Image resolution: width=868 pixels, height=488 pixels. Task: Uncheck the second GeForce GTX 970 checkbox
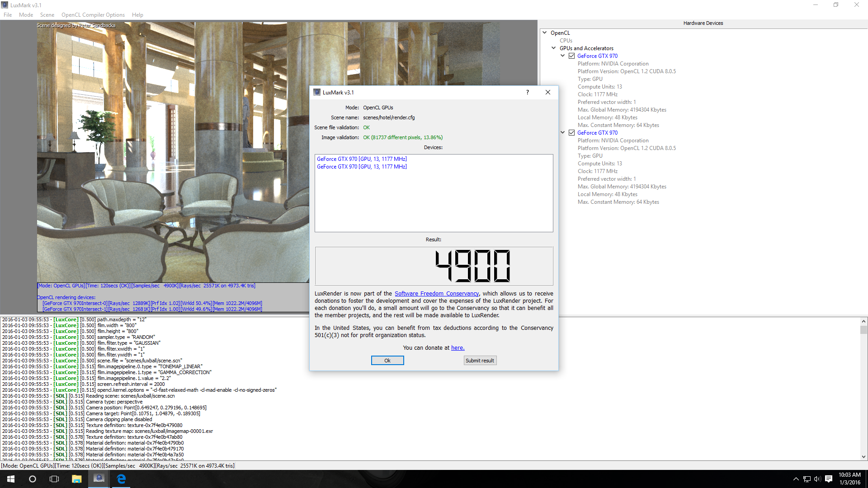pyautogui.click(x=572, y=133)
